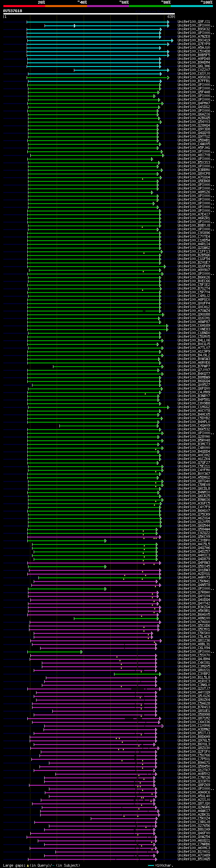Screen dimensions: 216x868
Task: Select label UniRef100_Q5DAB1
Action: point(194,140)
